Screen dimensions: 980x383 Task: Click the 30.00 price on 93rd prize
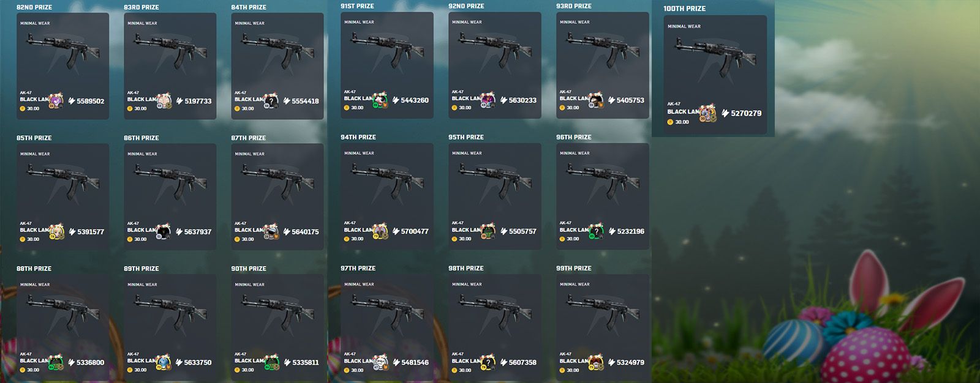click(x=573, y=108)
